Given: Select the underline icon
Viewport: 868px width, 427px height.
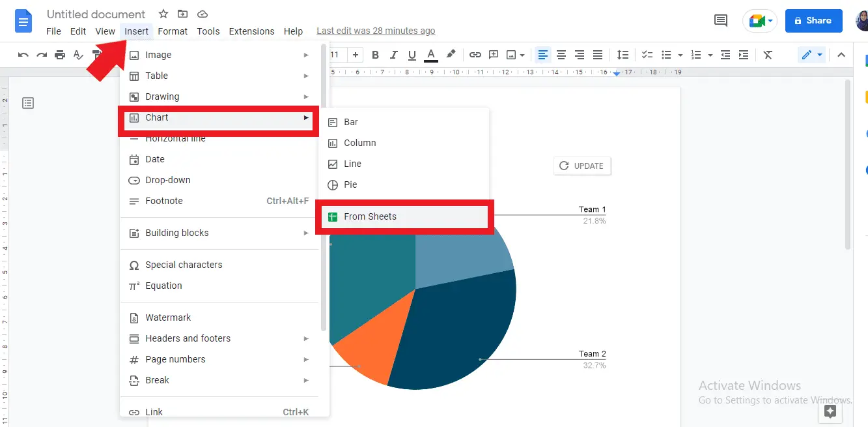Looking at the screenshot, I should point(412,55).
